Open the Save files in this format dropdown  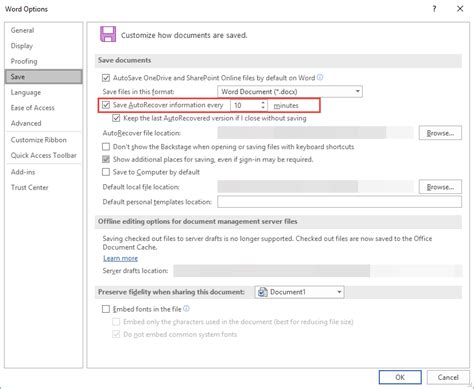click(x=290, y=91)
